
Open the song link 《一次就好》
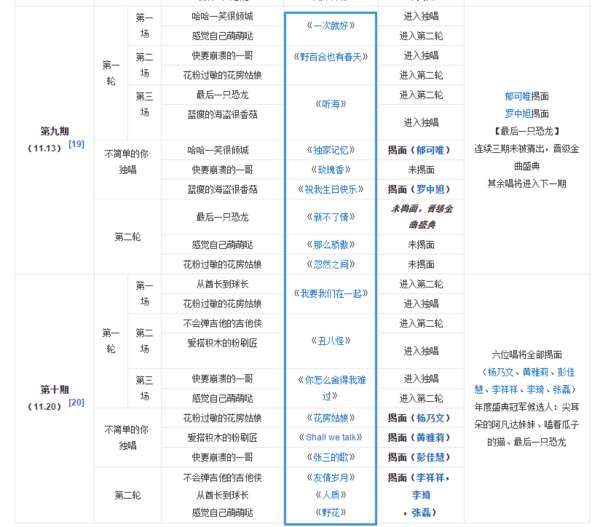[x=331, y=26]
